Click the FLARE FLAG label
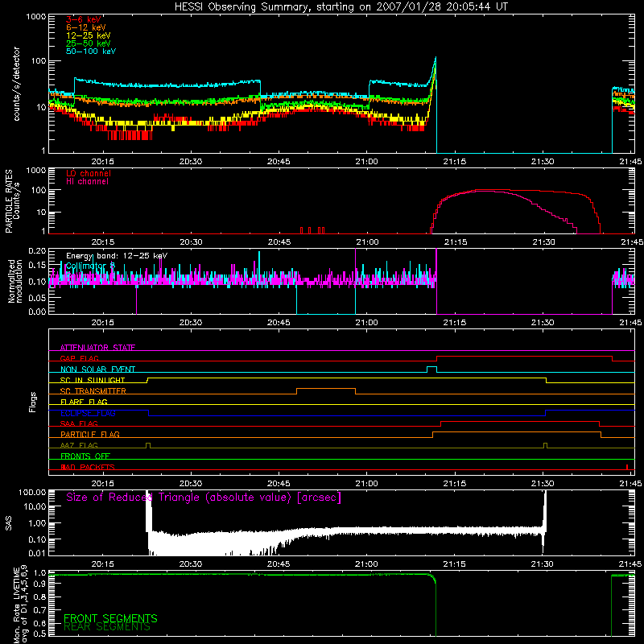Screen dimensions: 644x644 coord(84,402)
